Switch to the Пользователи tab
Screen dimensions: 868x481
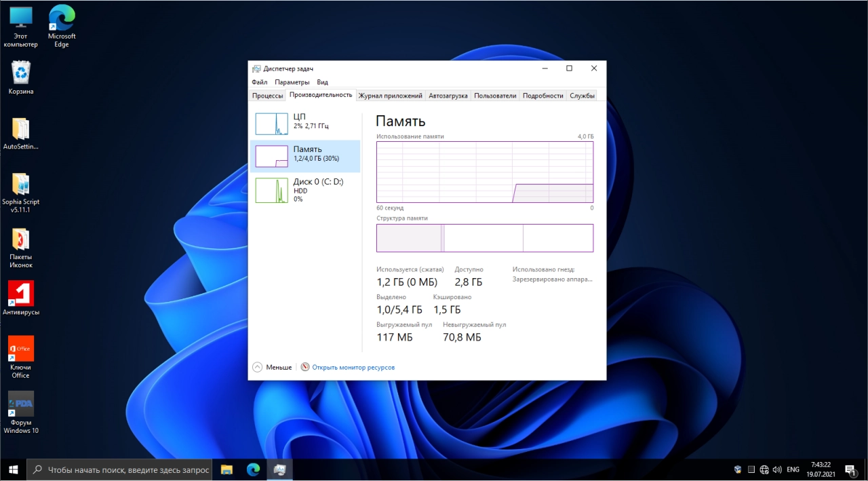[495, 96]
